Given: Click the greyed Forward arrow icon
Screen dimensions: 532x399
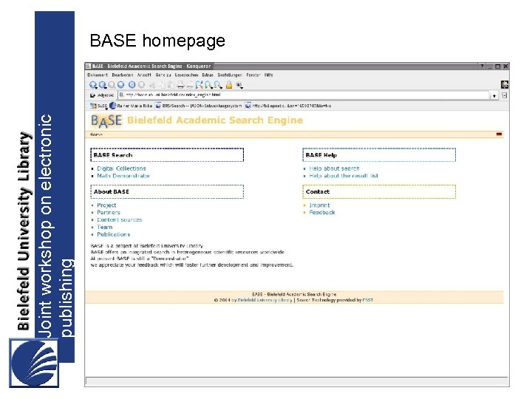Looking at the screenshot, I should 112,85.
